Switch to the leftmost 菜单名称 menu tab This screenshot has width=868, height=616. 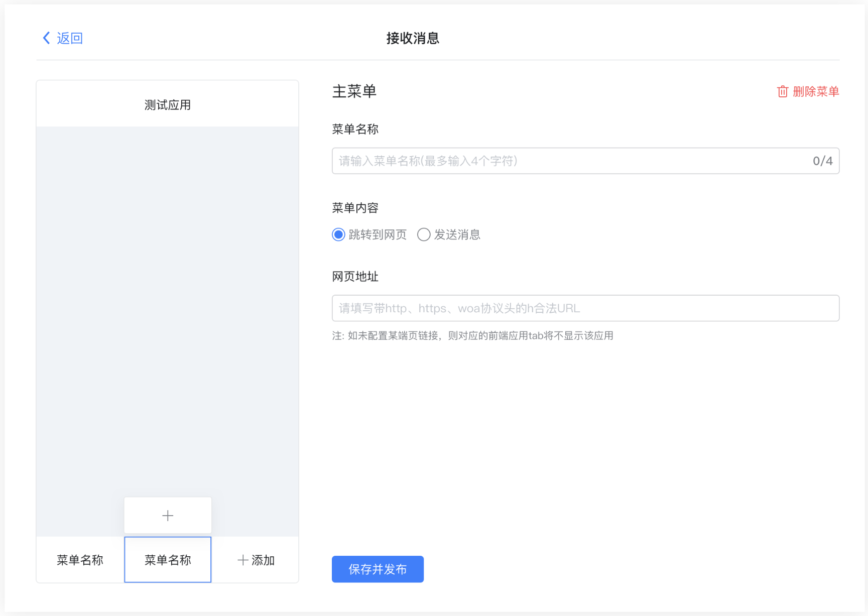tap(80, 560)
